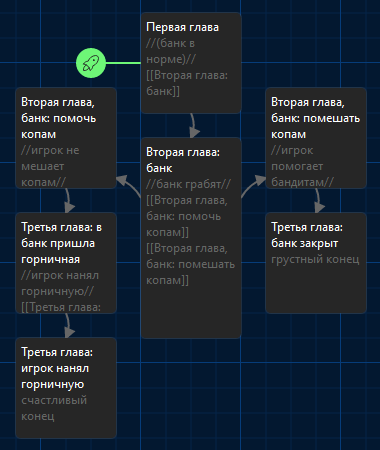Viewport: 380px width, 450px height.
Task: Click arrowhead above в банк пришла горничная passage
Action: (69, 207)
